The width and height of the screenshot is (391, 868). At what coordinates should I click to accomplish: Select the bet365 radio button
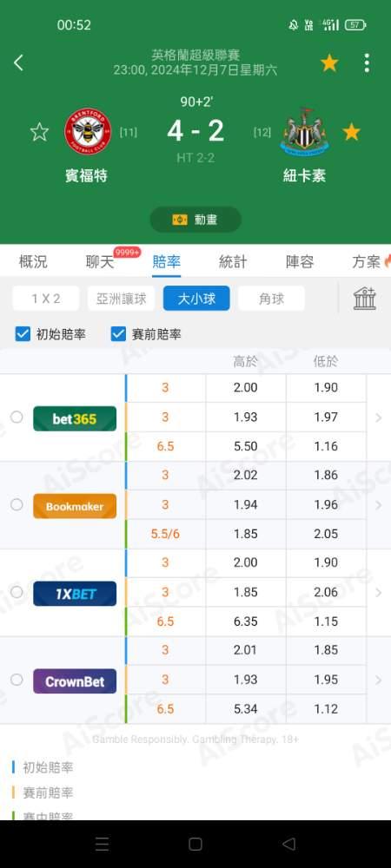click(17, 417)
